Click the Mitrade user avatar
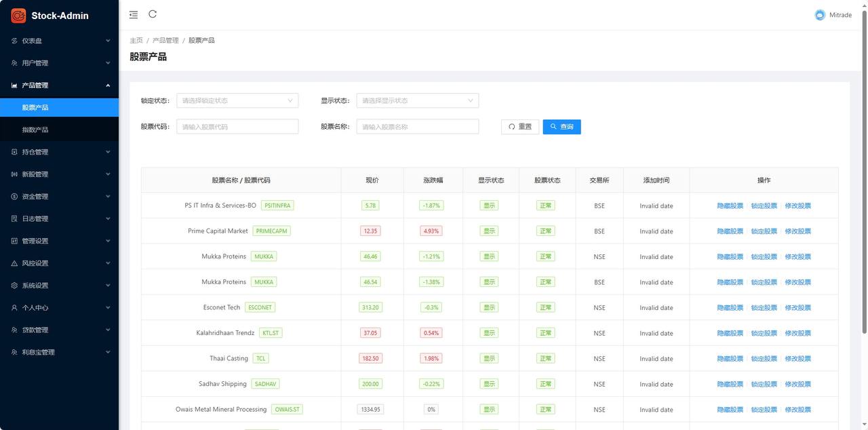Screen dimensions: 868x430 [819, 14]
